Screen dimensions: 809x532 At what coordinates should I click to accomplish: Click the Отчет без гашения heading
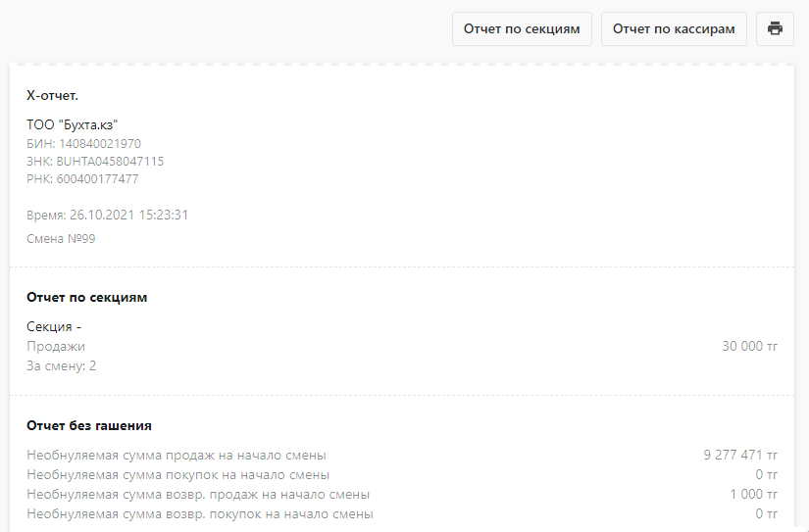click(x=89, y=426)
